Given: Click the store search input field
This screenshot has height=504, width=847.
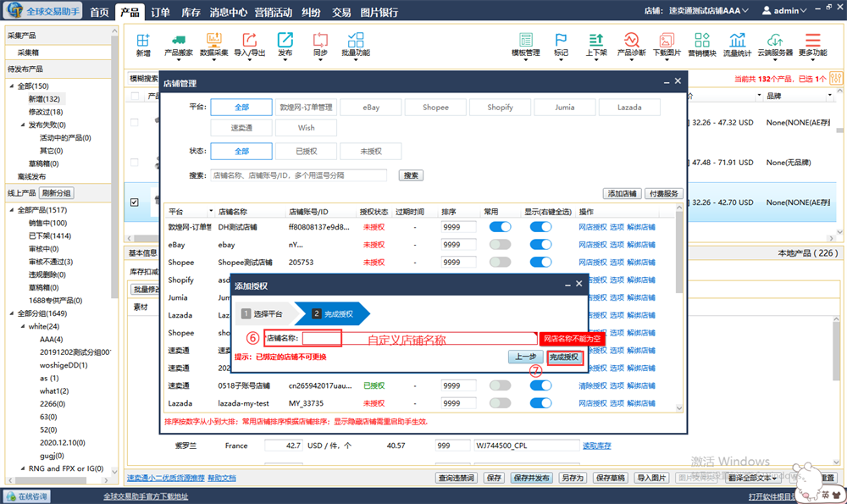Looking at the screenshot, I should point(299,175).
